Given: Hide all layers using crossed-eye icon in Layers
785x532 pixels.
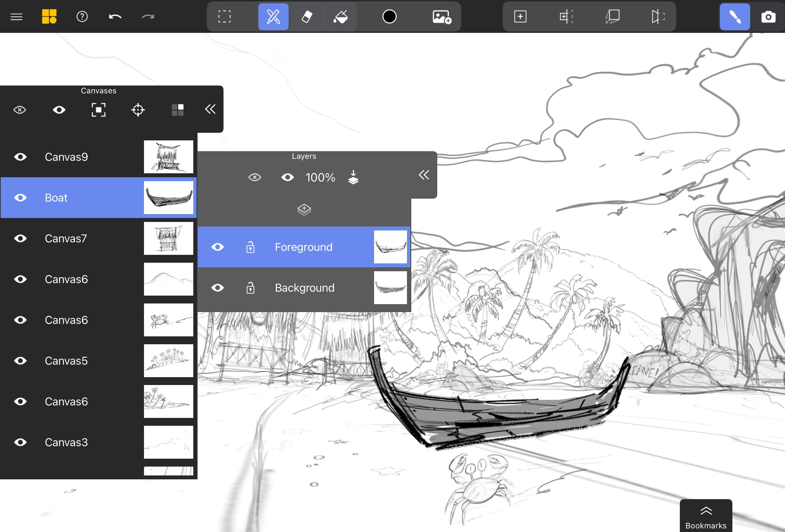Looking at the screenshot, I should (255, 177).
